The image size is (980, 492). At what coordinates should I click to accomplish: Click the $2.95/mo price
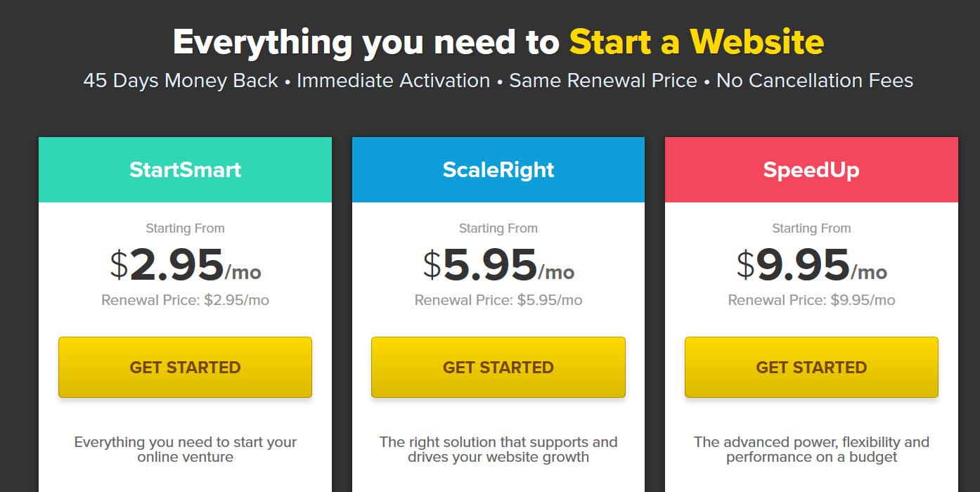pyautogui.click(x=185, y=265)
